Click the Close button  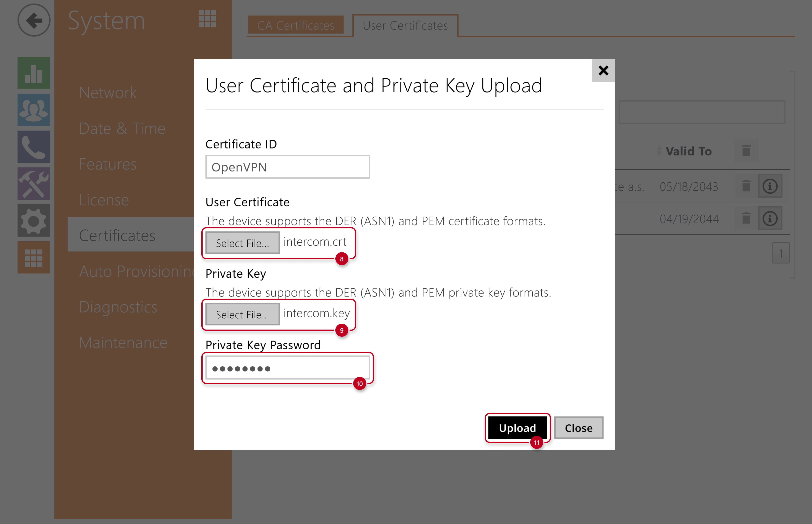pyautogui.click(x=579, y=428)
